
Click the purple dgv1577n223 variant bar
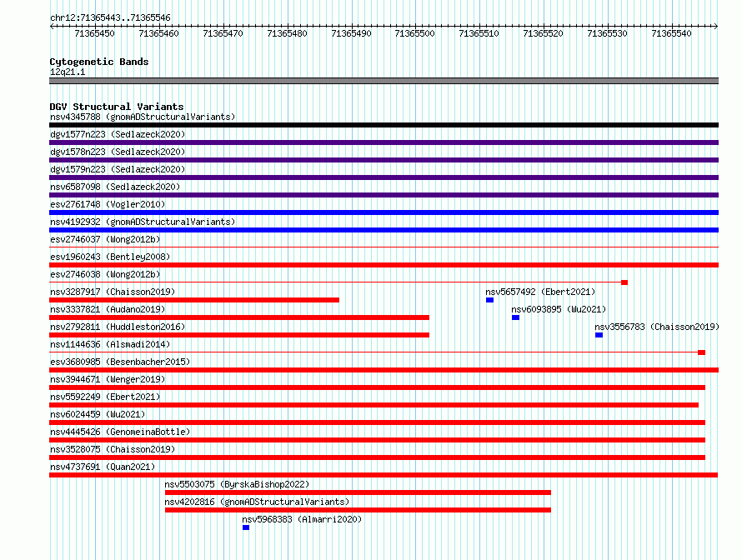[384, 142]
